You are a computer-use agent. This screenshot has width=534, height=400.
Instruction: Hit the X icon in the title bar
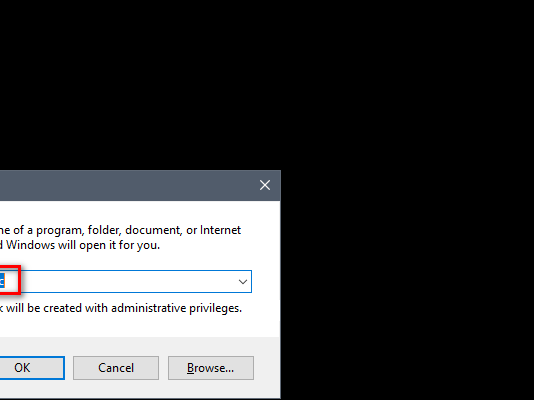coord(265,185)
